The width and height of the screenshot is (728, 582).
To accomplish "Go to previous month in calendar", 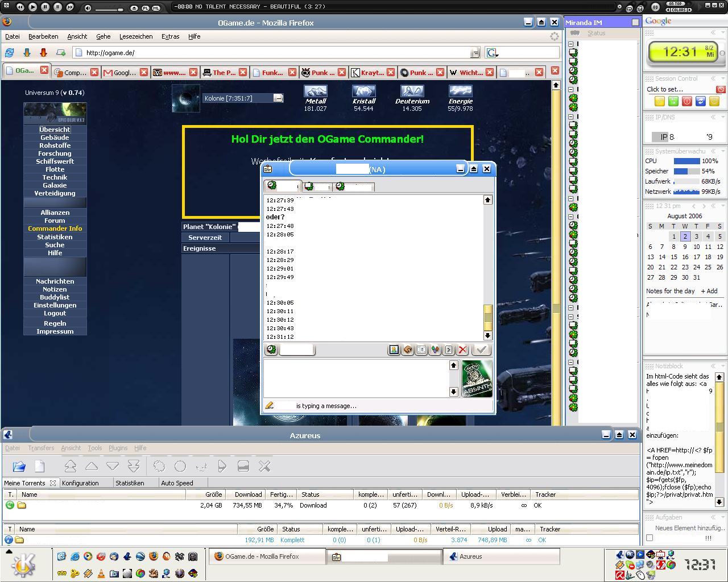I will 694,206.
